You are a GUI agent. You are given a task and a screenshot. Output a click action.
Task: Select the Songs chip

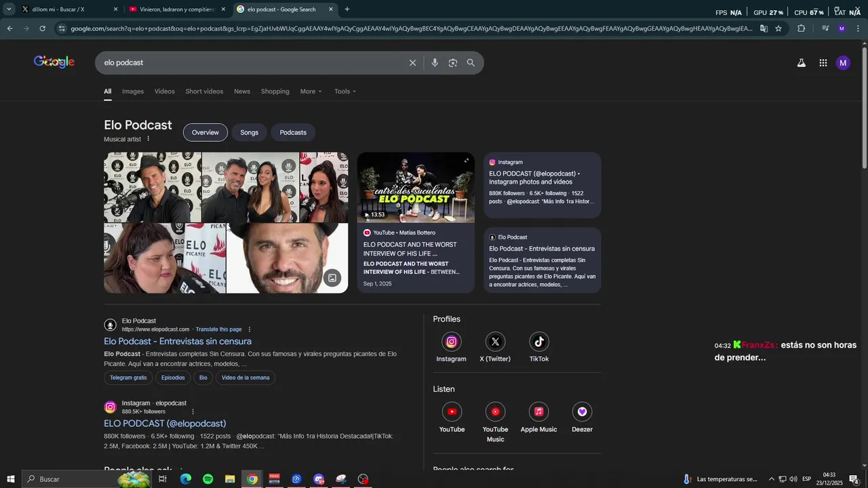point(250,132)
